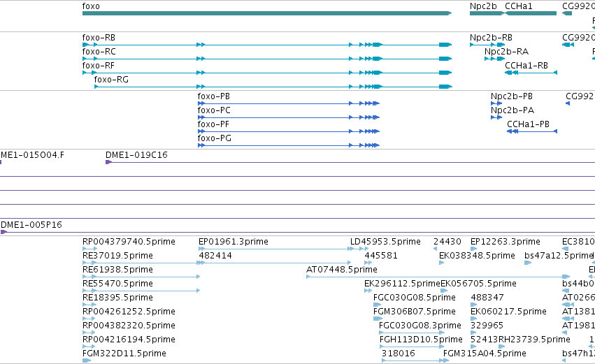Screen dimensions: 595x364
Task: Select the foxo-PB protein feature line
Action: pyautogui.click(x=288, y=103)
